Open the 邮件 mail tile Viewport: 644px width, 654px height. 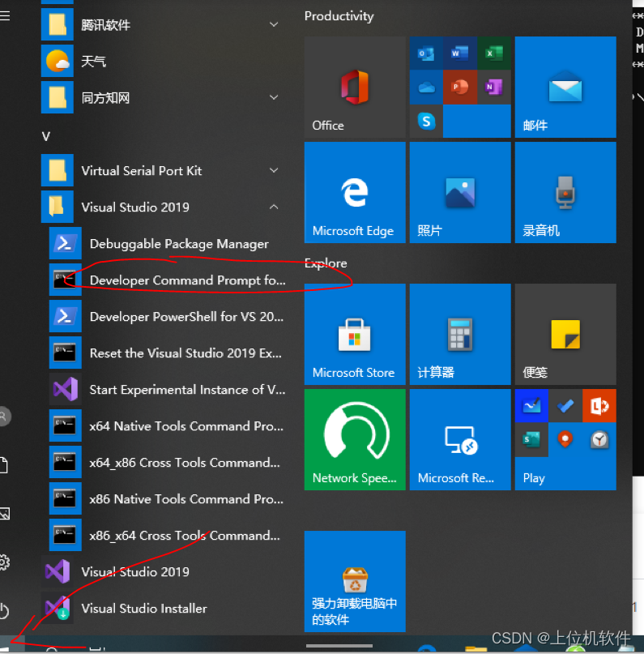(x=565, y=87)
